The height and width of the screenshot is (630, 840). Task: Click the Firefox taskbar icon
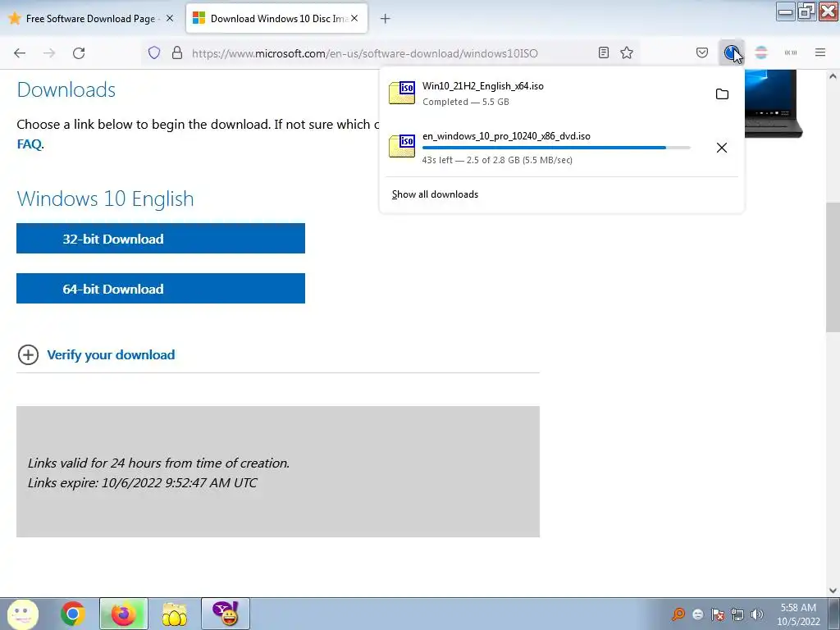[x=124, y=614]
